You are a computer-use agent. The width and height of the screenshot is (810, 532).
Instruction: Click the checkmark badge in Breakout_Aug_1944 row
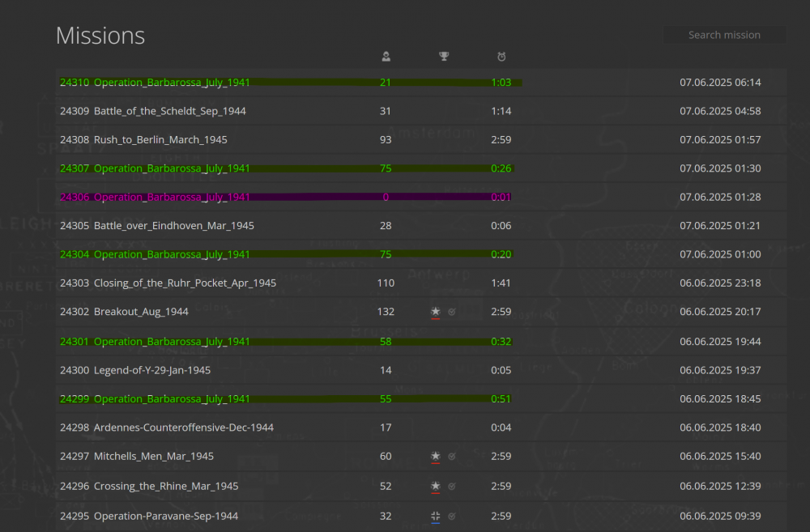pyautogui.click(x=452, y=312)
